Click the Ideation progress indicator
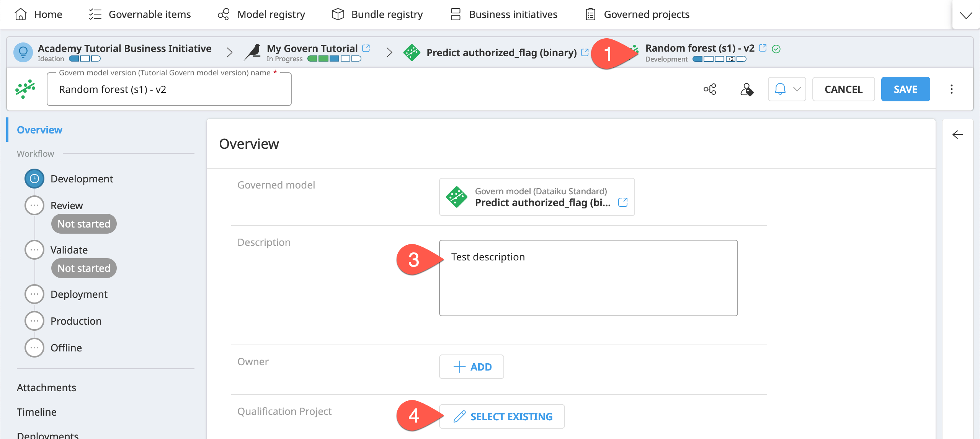The width and height of the screenshot is (980, 439). click(85, 59)
